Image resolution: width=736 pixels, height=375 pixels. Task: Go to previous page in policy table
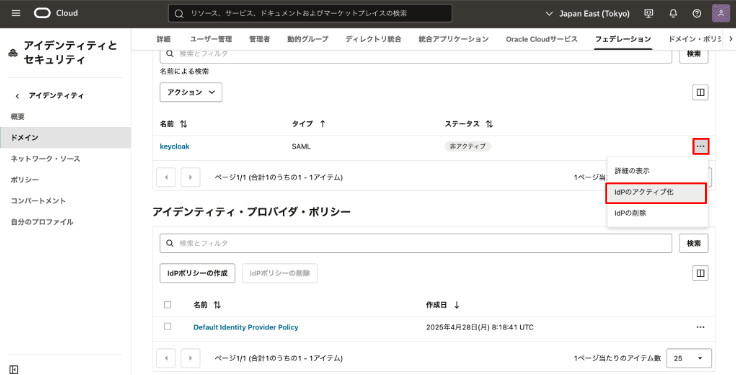pyautogui.click(x=166, y=358)
